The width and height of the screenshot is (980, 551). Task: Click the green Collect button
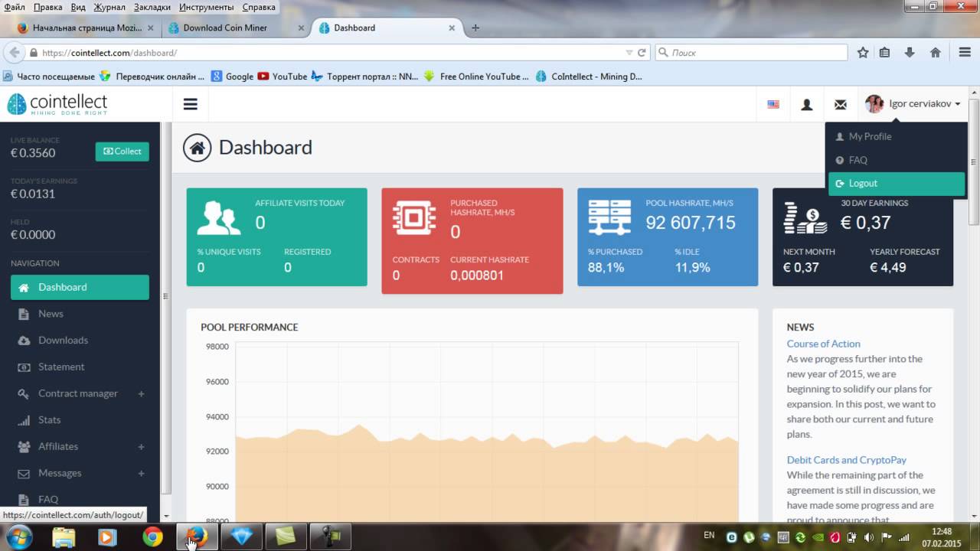point(122,152)
